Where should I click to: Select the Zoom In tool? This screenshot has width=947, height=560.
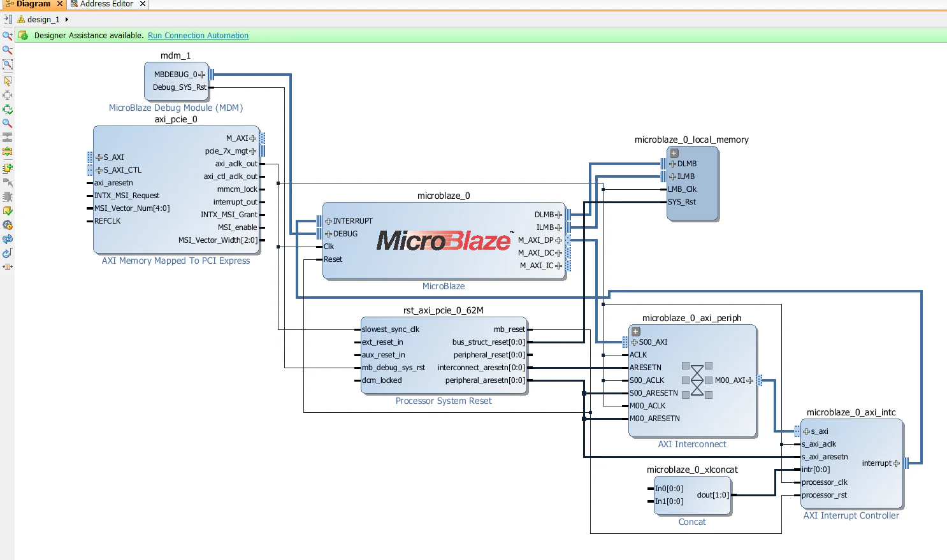tap(7, 35)
